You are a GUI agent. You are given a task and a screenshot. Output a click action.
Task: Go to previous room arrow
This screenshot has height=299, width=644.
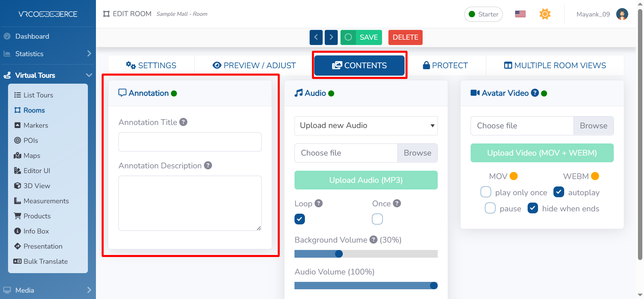316,37
